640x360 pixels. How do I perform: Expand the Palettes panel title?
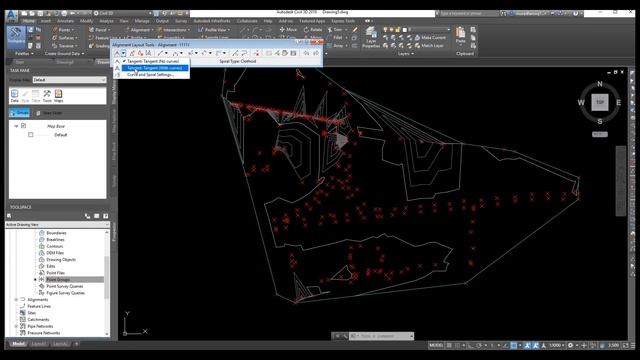[24, 53]
